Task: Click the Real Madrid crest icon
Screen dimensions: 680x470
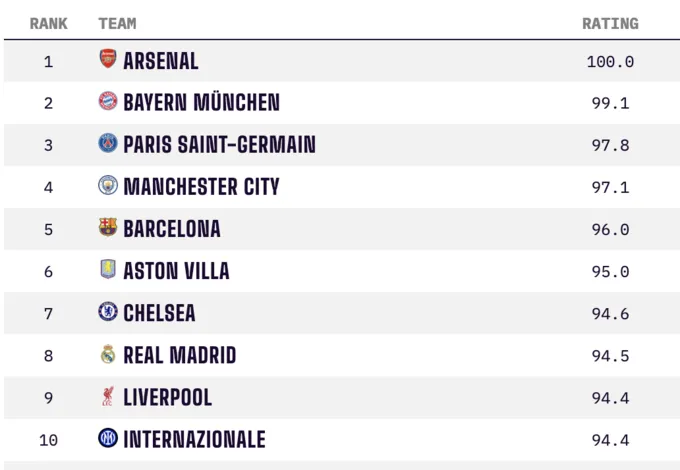Action: (x=108, y=354)
